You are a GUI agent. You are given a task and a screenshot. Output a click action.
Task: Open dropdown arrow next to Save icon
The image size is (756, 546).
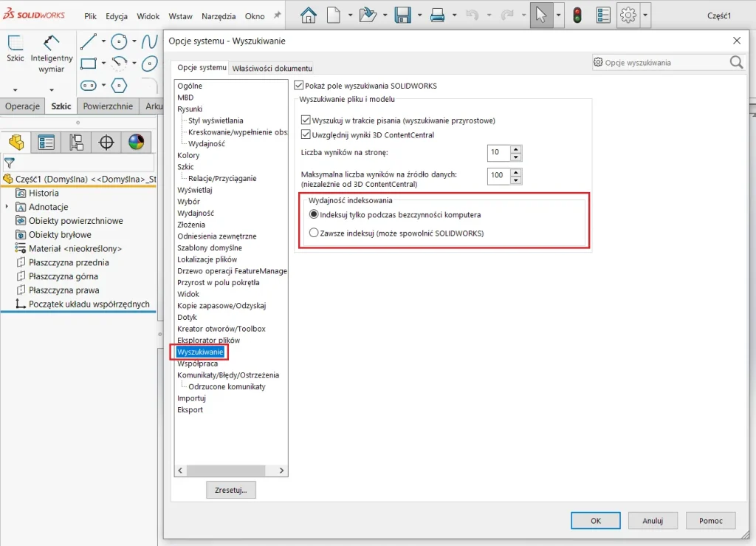(x=419, y=16)
